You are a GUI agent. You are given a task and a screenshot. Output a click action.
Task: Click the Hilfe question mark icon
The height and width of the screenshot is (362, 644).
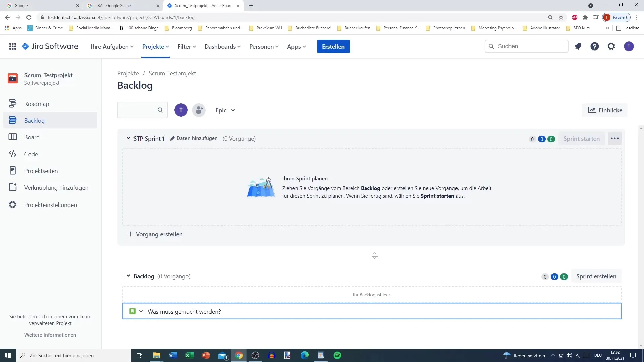click(595, 46)
